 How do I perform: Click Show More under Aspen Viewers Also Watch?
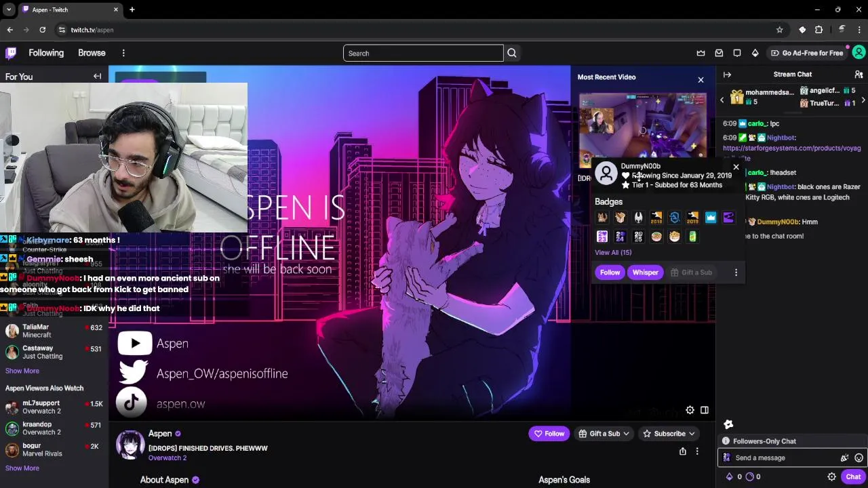(x=22, y=468)
